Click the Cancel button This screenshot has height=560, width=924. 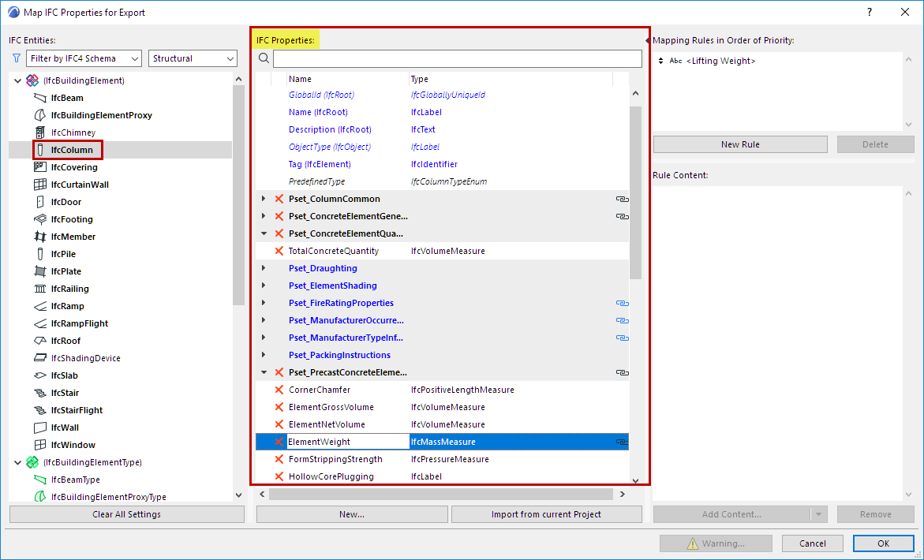(x=813, y=543)
